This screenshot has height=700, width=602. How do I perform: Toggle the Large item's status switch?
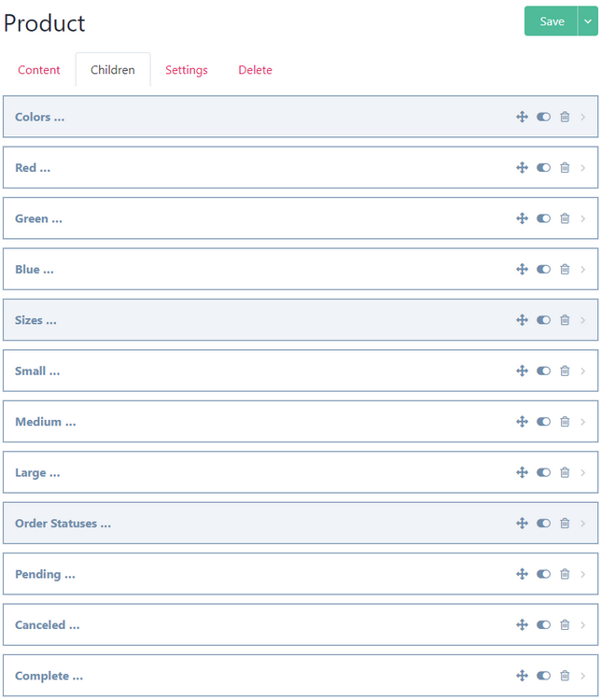coord(543,472)
